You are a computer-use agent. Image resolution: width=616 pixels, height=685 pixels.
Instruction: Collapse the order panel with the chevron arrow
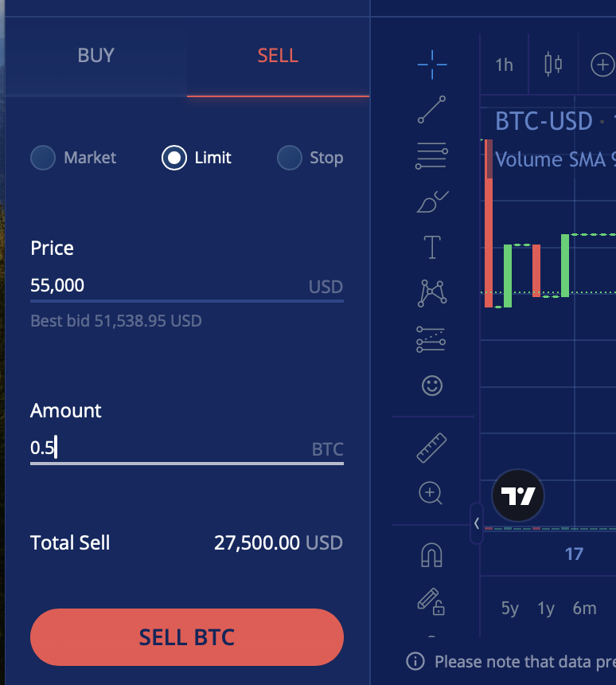point(475,523)
